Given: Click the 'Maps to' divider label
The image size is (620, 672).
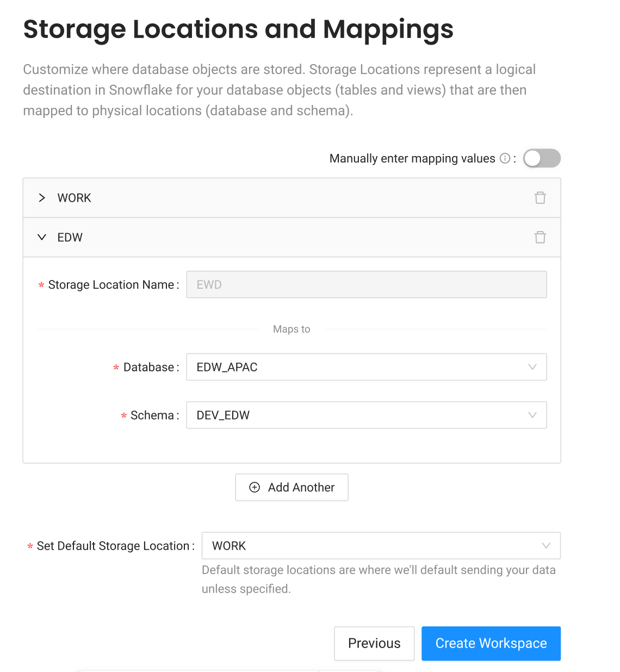Looking at the screenshot, I should (292, 329).
